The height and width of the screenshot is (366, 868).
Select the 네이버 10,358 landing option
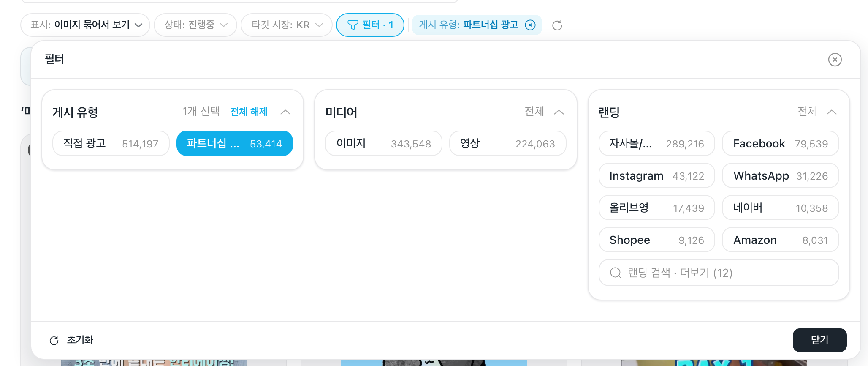[780, 208]
